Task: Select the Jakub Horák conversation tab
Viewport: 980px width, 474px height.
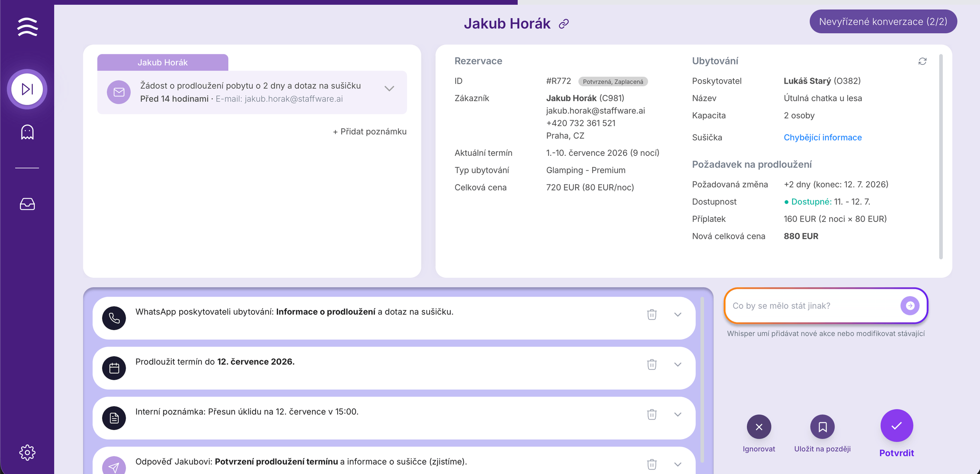Action: [x=163, y=62]
